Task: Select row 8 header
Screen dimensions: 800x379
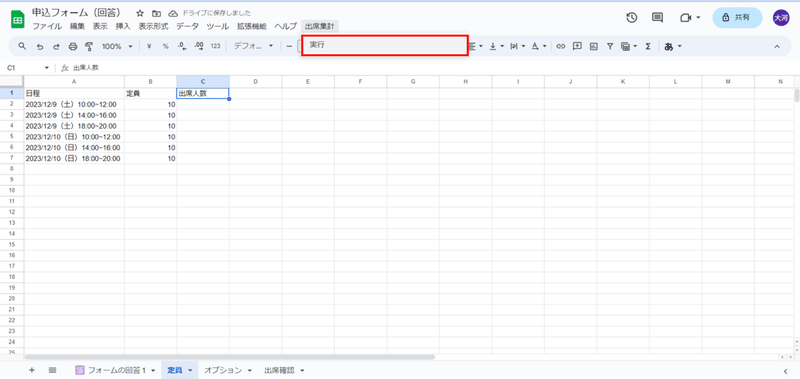Action: pyautogui.click(x=12, y=168)
